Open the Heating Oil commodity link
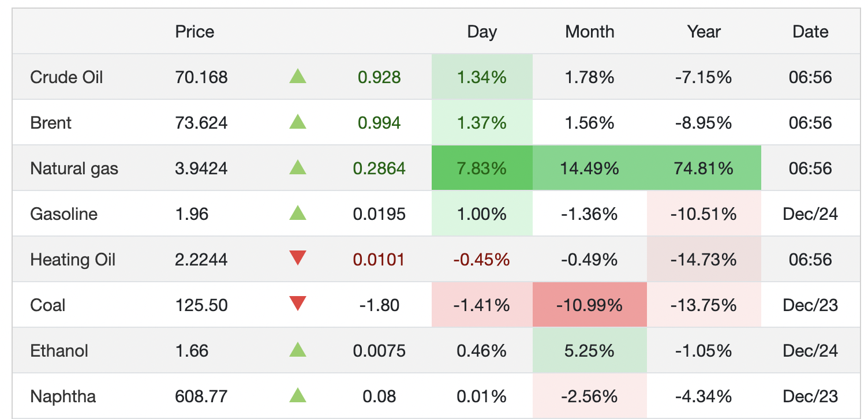Image resolution: width=868 pixels, height=419 pixels. 73,260
